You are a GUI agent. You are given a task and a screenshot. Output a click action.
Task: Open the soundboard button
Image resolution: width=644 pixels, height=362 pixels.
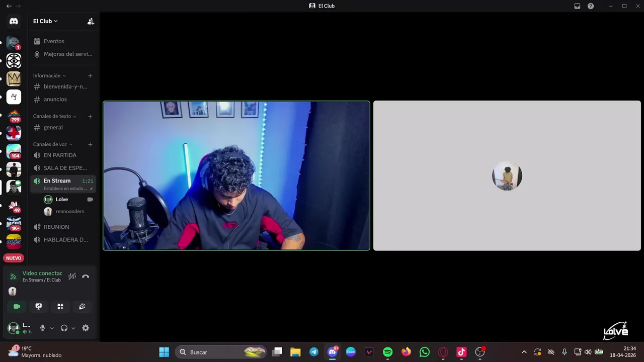[82, 306]
